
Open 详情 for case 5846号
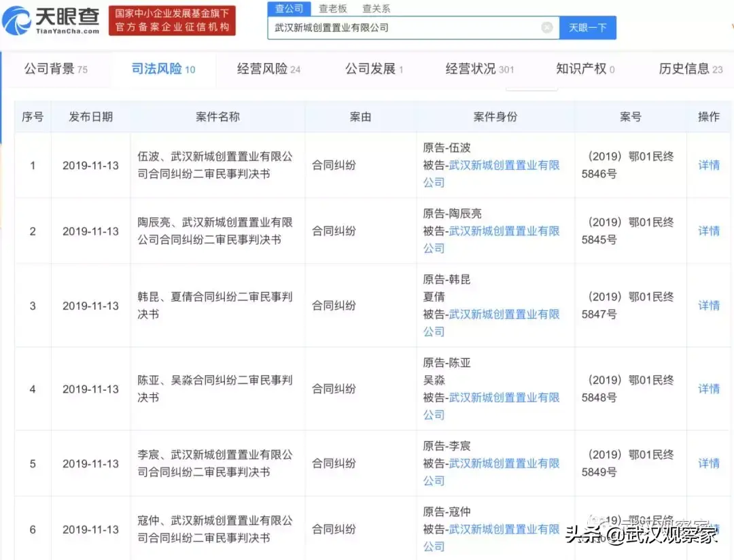(x=708, y=165)
